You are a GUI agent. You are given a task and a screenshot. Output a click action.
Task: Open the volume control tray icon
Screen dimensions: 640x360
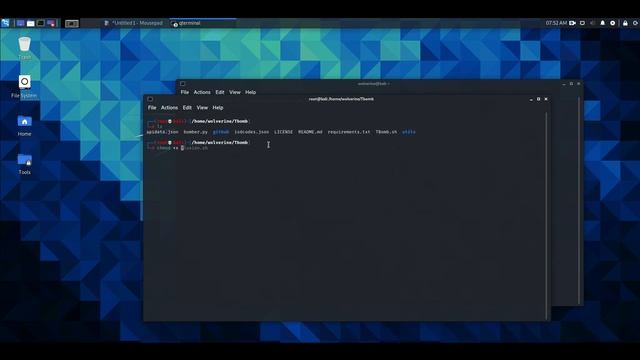[593, 23]
